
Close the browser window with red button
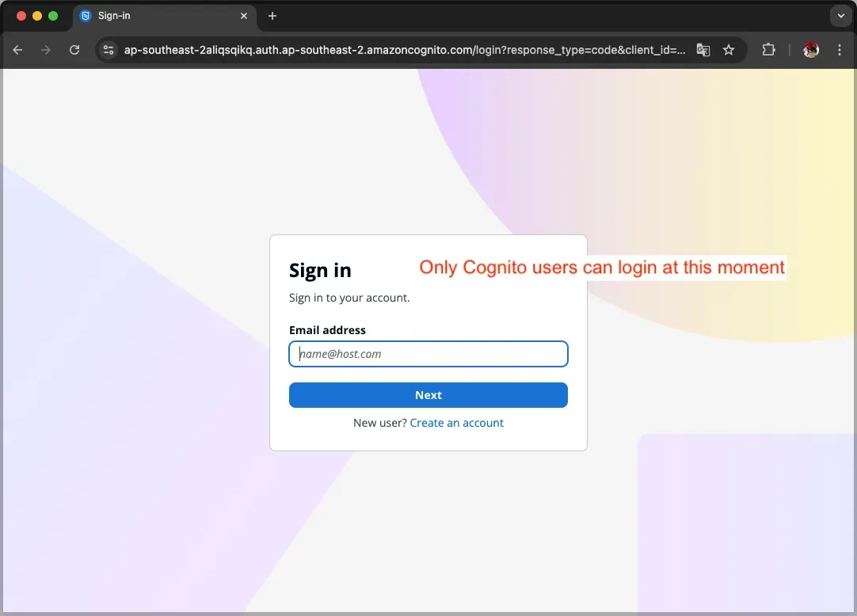(x=21, y=16)
